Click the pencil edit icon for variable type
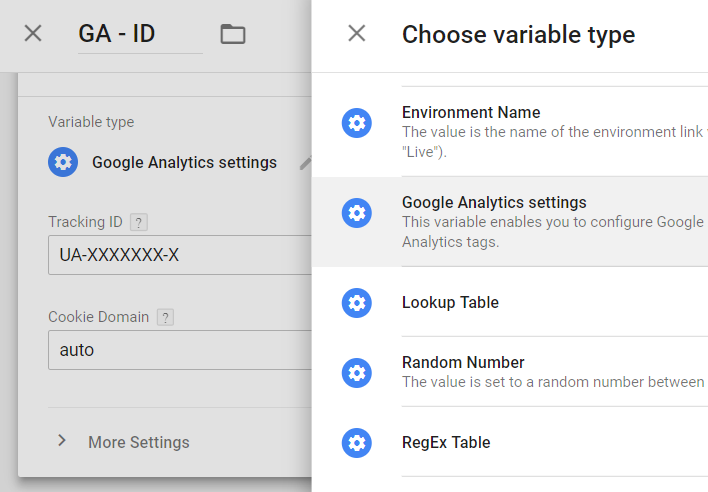The image size is (708, 492). 305,163
